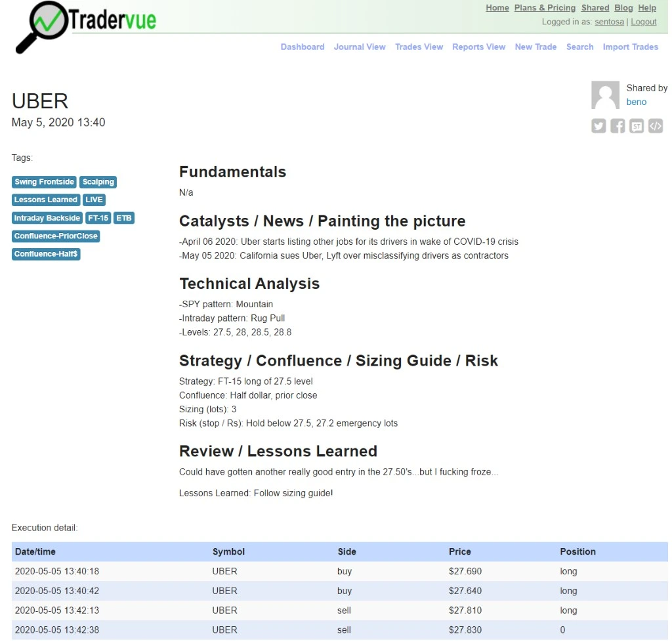Screen dimensions: 672x642
Task: Switch to Trades View
Action: coord(419,47)
